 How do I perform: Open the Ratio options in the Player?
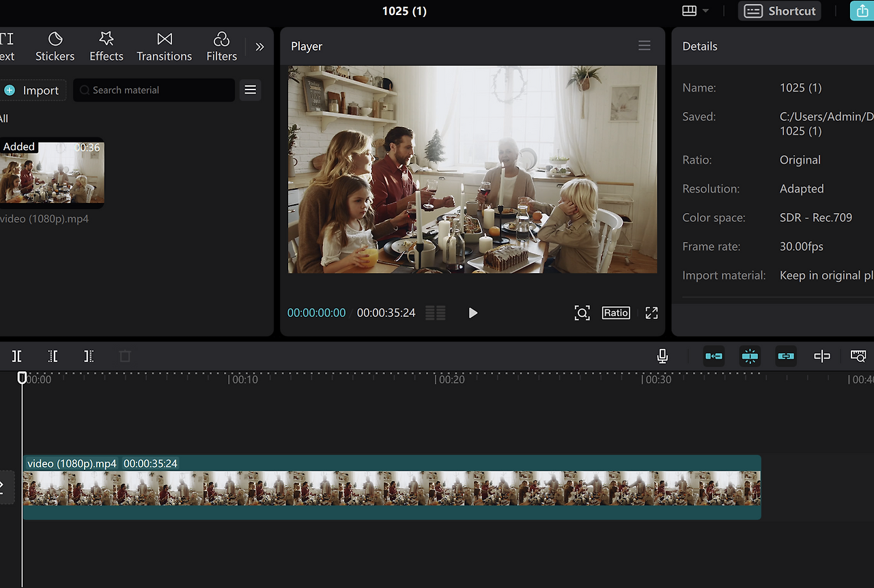tap(616, 313)
